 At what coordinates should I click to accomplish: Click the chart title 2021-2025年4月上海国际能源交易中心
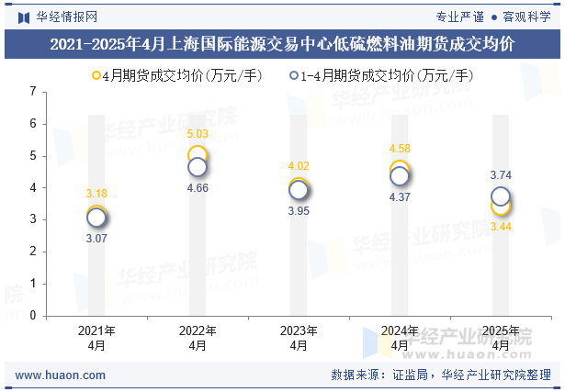point(282,44)
